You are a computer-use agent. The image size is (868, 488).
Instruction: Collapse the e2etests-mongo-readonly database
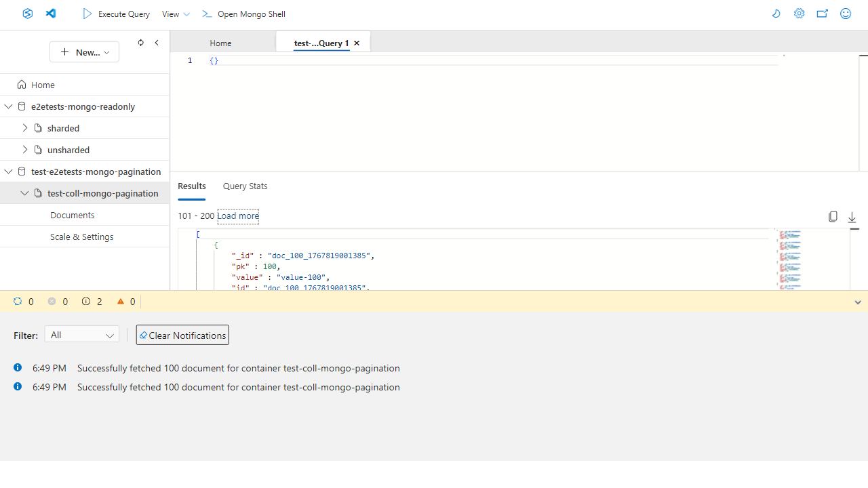click(x=9, y=106)
